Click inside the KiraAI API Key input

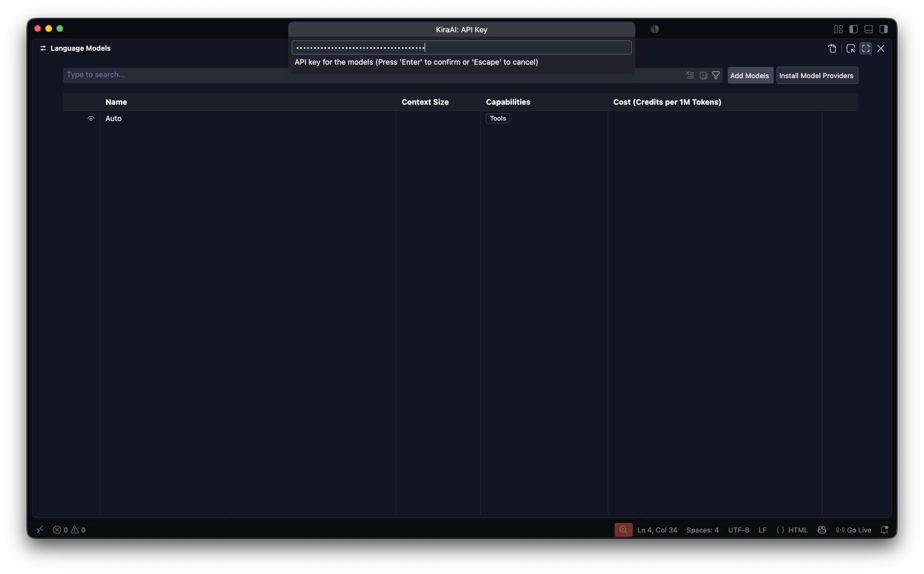[461, 47]
